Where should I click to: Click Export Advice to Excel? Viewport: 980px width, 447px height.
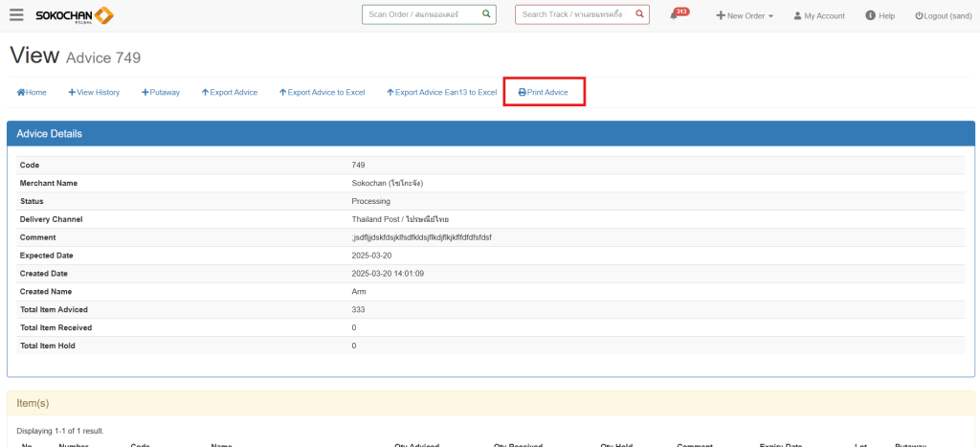click(322, 93)
